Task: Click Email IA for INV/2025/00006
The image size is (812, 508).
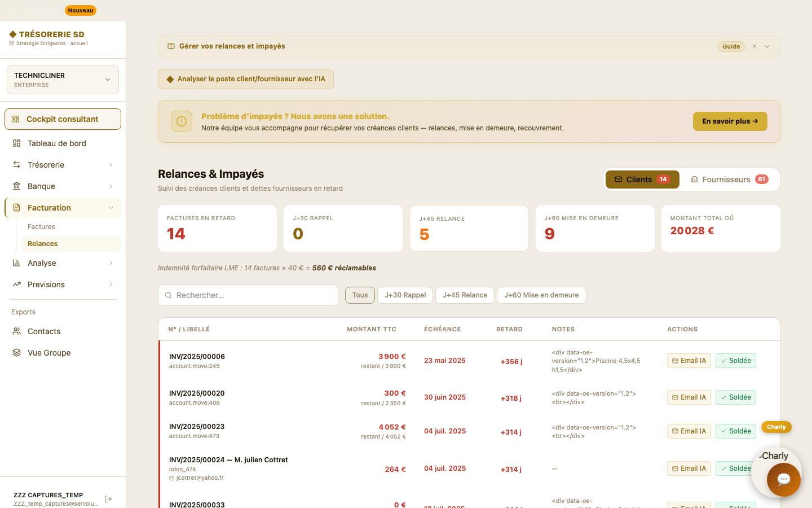Action: (x=689, y=361)
